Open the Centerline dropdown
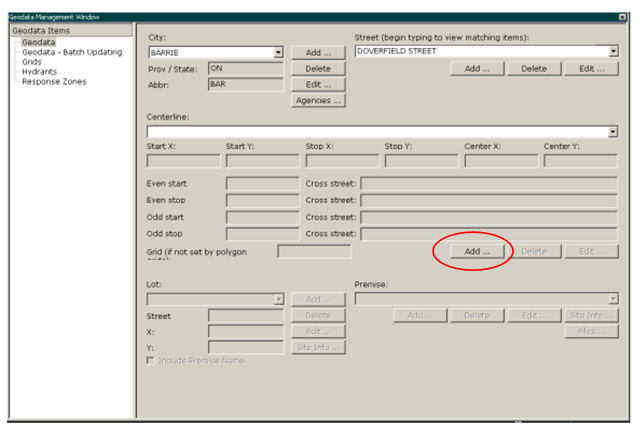 pos(612,131)
